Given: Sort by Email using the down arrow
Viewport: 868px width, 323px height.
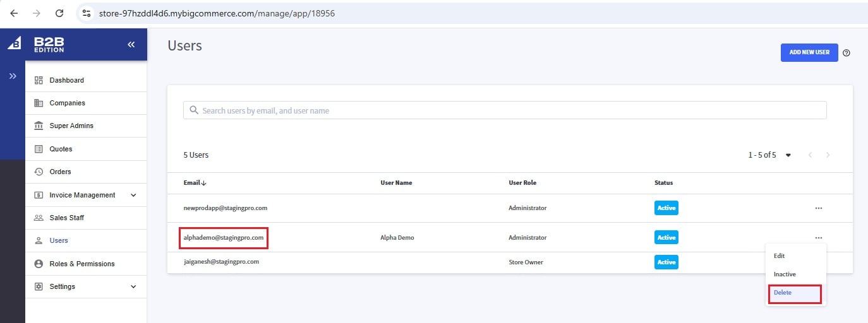Looking at the screenshot, I should (x=204, y=183).
